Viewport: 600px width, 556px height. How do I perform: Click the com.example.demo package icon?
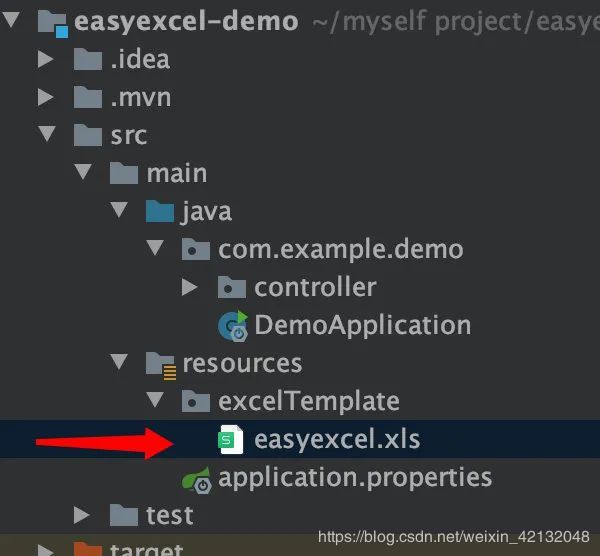coord(196,249)
